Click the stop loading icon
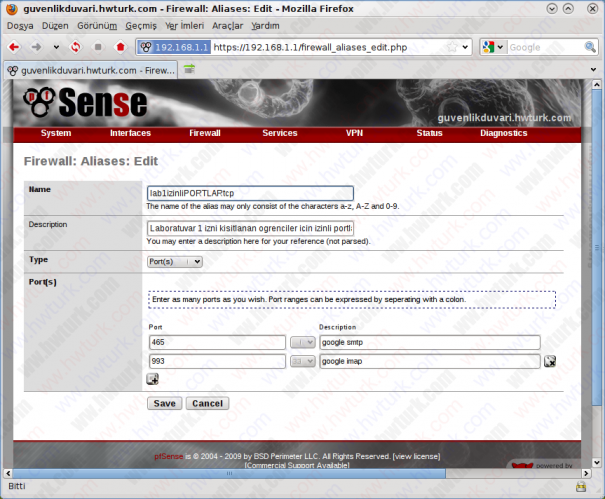This screenshot has height=499, width=605. 98,47
